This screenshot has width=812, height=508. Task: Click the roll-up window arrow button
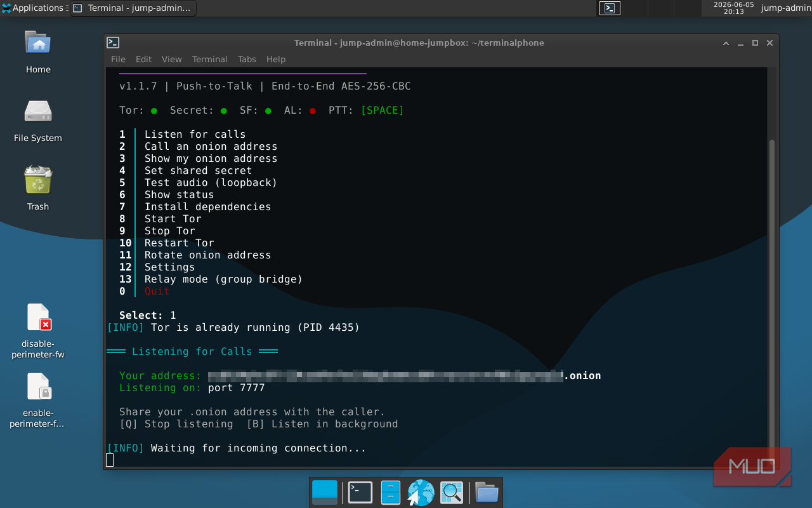point(726,43)
